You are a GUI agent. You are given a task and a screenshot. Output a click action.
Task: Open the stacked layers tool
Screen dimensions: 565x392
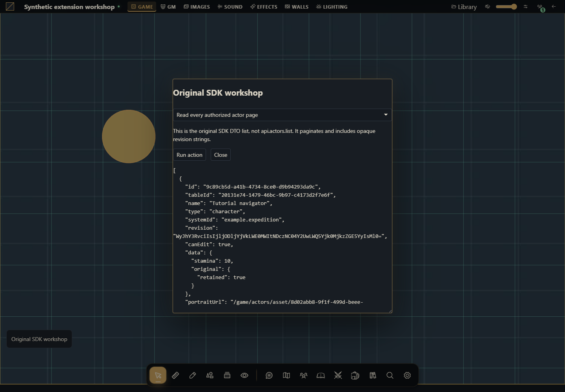pos(227,376)
